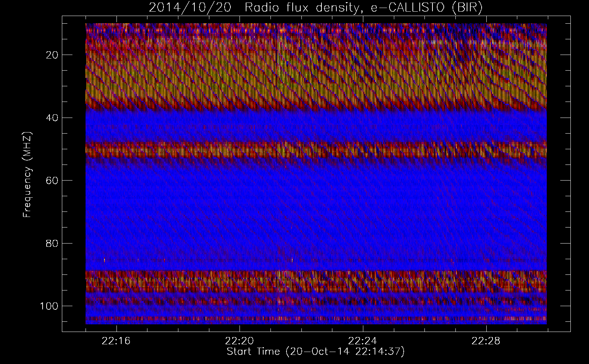The height and width of the screenshot is (364, 589).
Task: Click the 22:28 time tick label
Action: pos(486,341)
